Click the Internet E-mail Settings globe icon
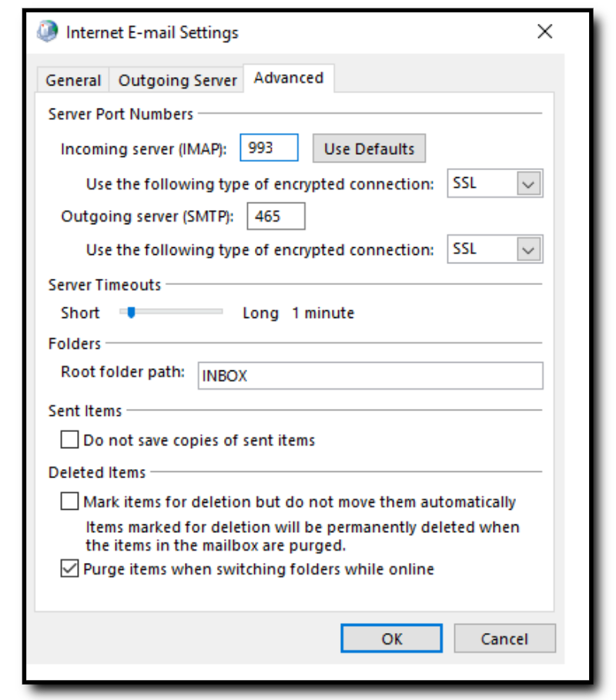 tap(47, 32)
